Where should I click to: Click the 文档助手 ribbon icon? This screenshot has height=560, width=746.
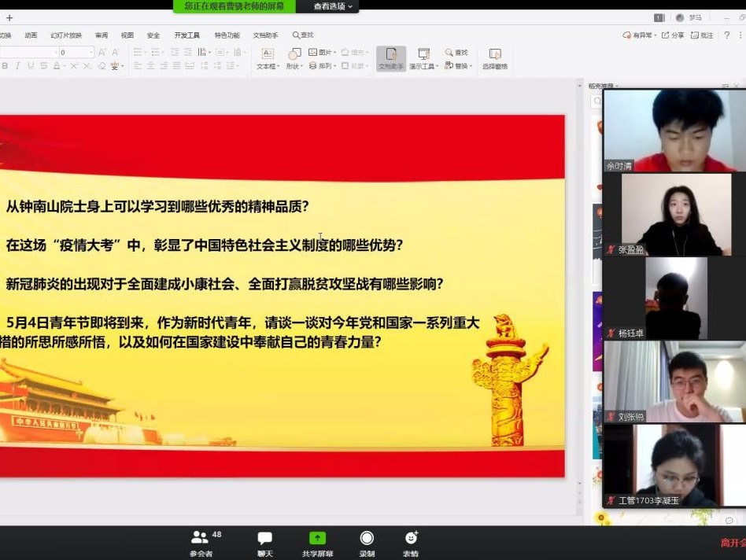[x=391, y=58]
